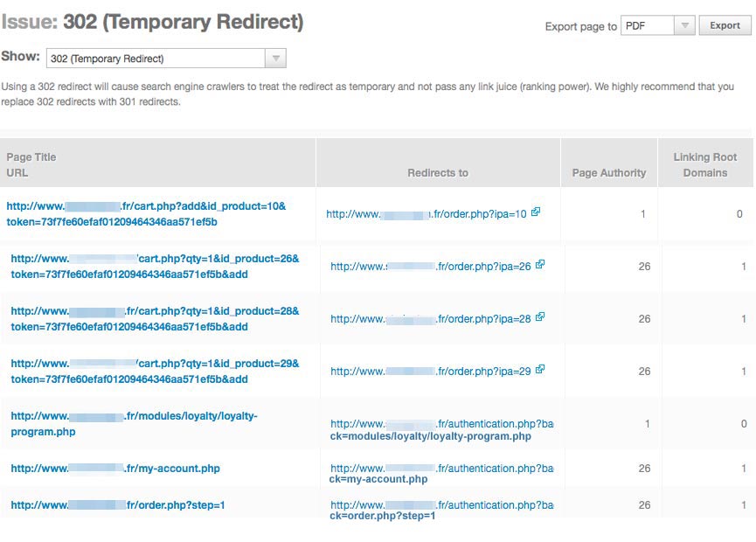Image resolution: width=756 pixels, height=542 pixels.
Task: Expand the export format dropdown arrow
Action: [x=684, y=25]
